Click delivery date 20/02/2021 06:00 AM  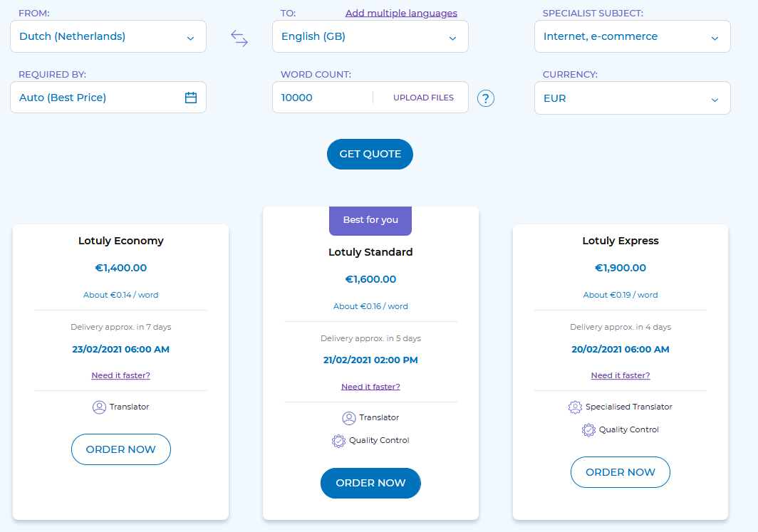click(621, 350)
